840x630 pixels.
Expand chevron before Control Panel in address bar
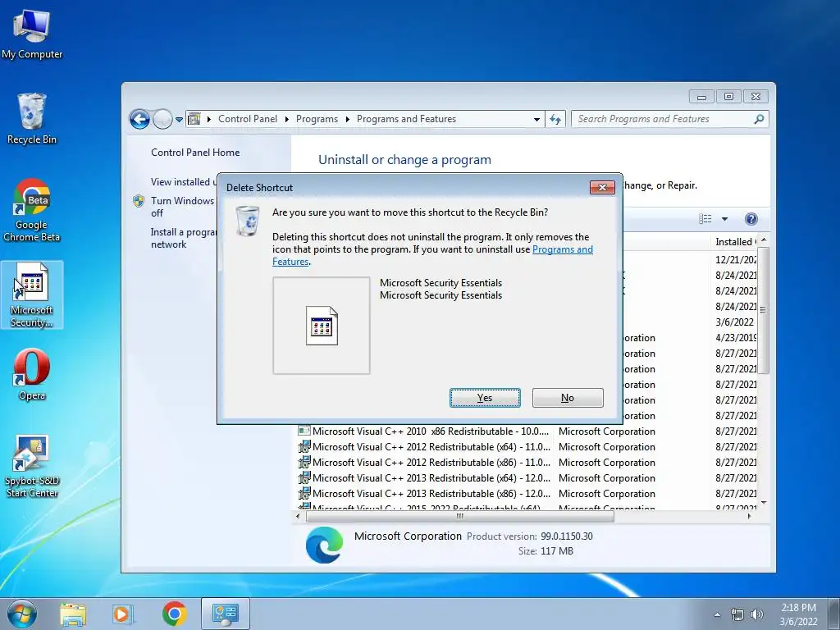(209, 119)
